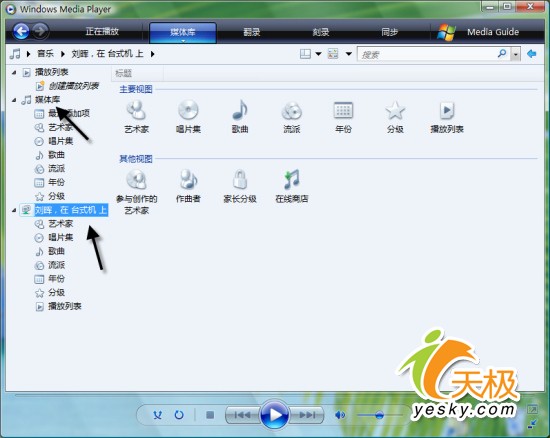Switch to the 媒体库 tab
Screen dimensions: 550x438
(x=183, y=33)
